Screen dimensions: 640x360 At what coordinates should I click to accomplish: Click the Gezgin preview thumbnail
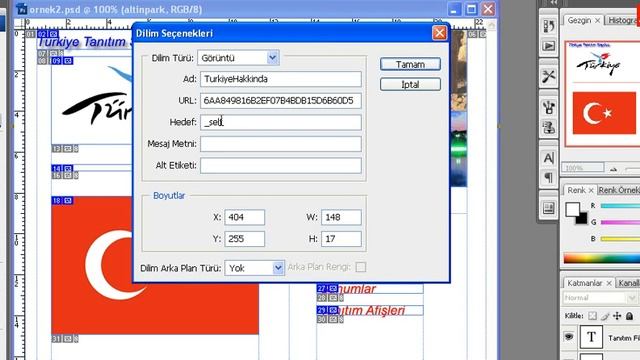[602, 93]
